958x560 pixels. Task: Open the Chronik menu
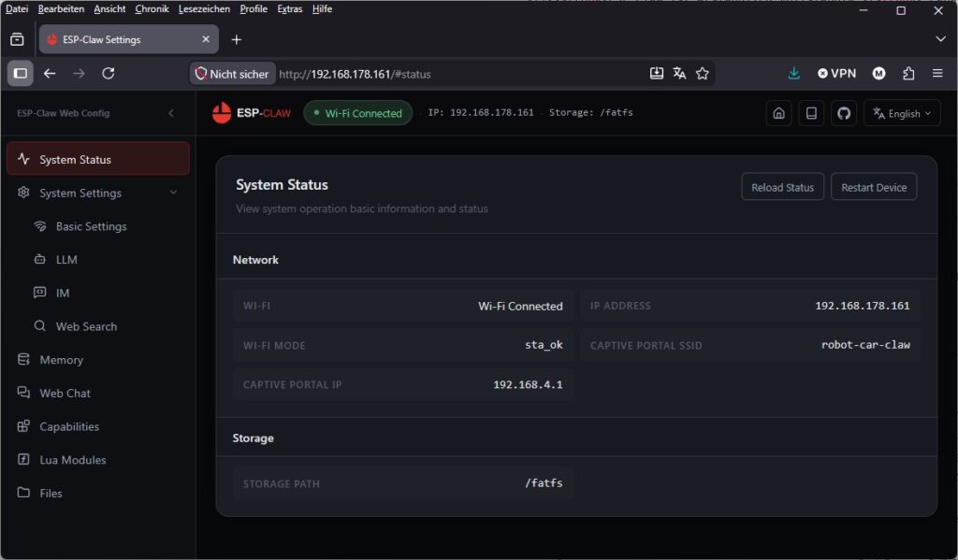[x=152, y=8]
